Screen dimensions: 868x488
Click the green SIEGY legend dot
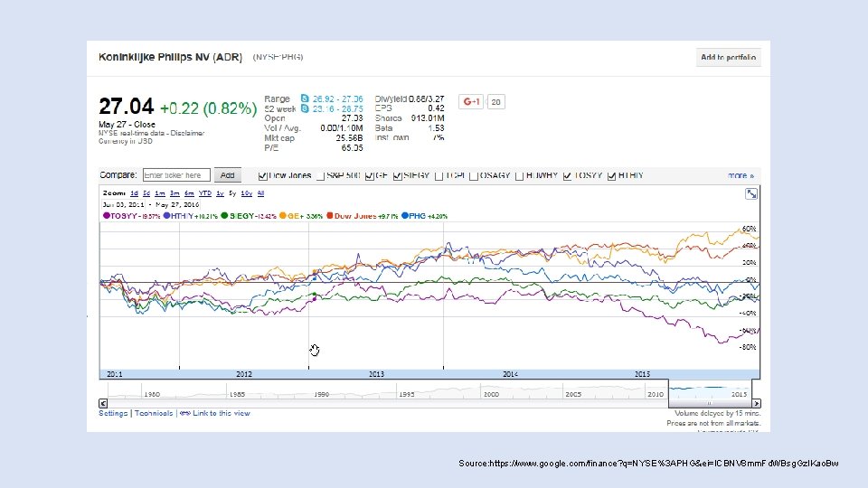tap(224, 216)
